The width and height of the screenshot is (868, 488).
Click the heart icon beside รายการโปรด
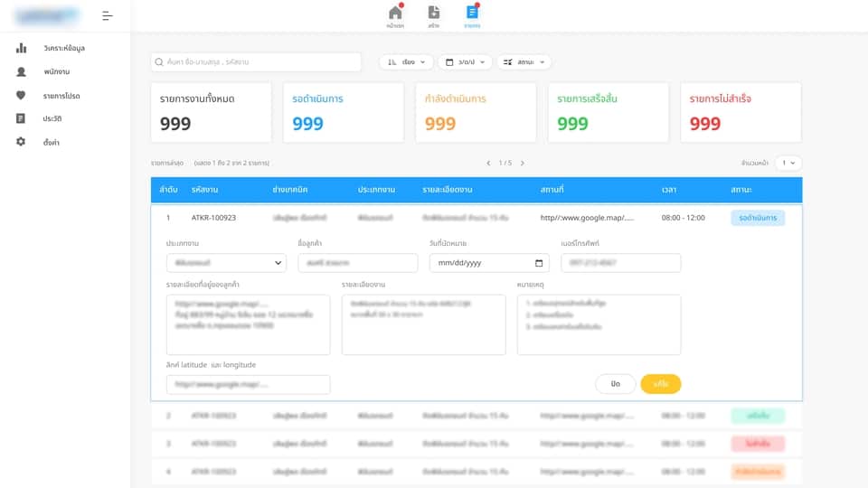21,95
